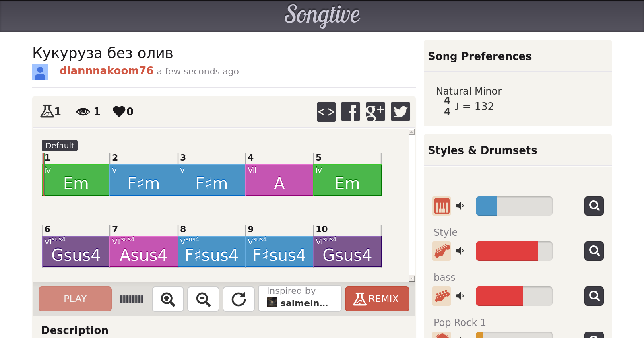644x338 pixels.
Task: Open diannnakoom76's profile link
Action: pos(106,71)
